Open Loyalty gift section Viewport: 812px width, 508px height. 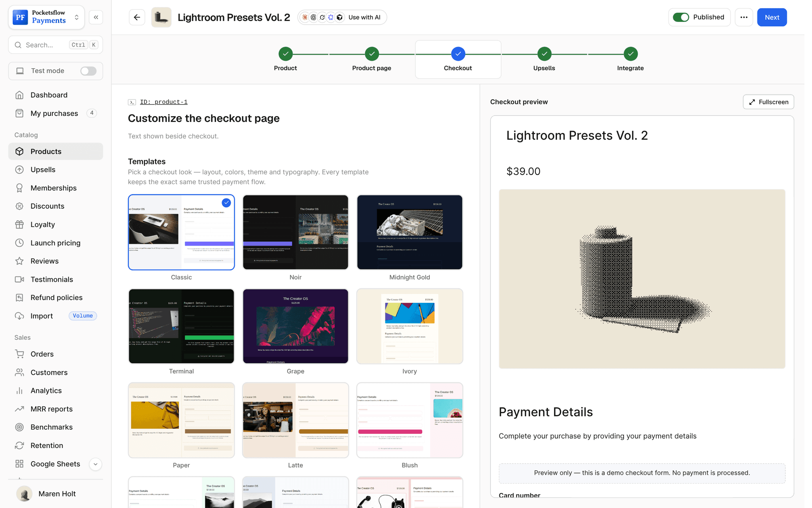coord(56,224)
